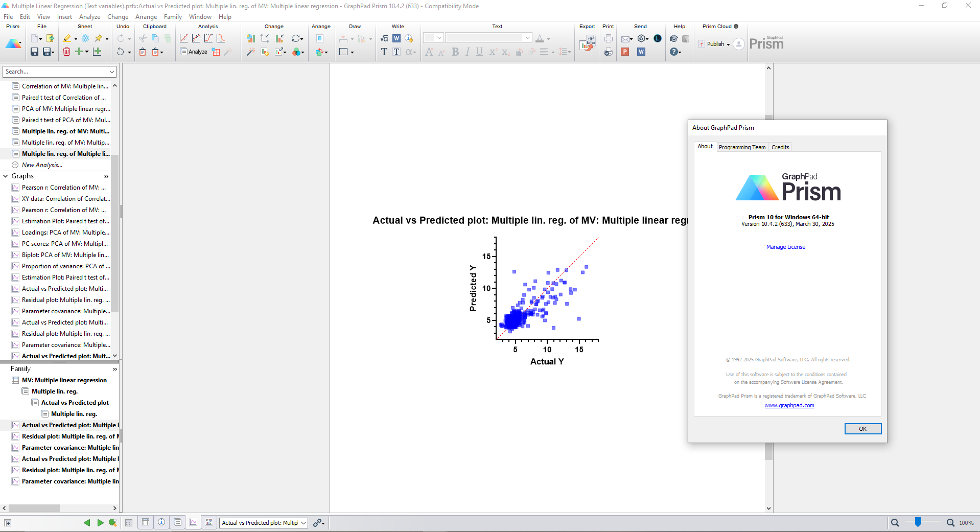Open the Insert menu
This screenshot has width=980, height=532.
point(64,17)
